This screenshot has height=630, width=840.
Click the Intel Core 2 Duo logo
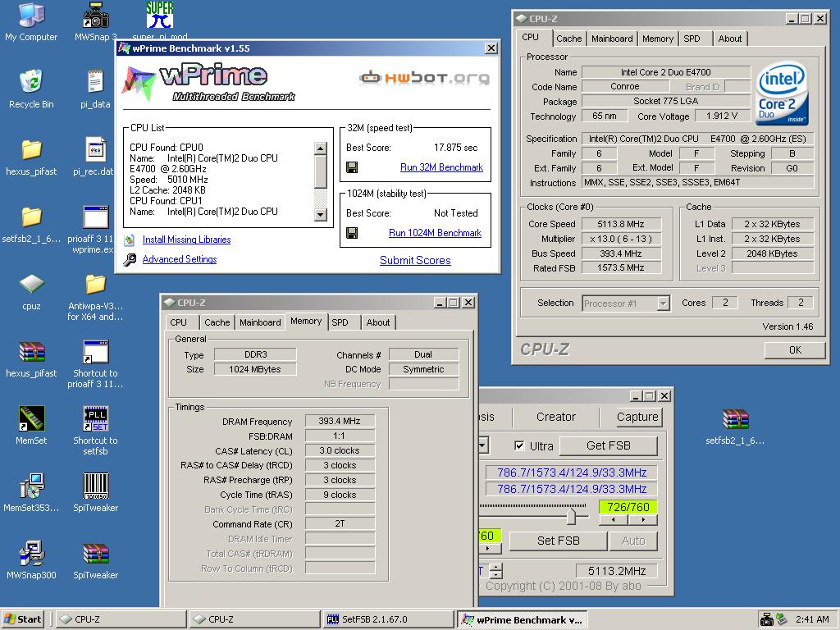point(782,94)
